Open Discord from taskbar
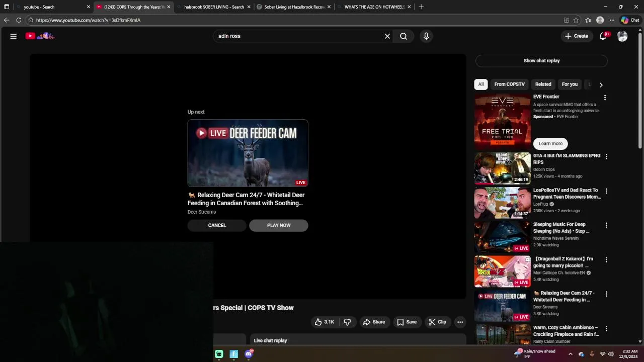 249,354
